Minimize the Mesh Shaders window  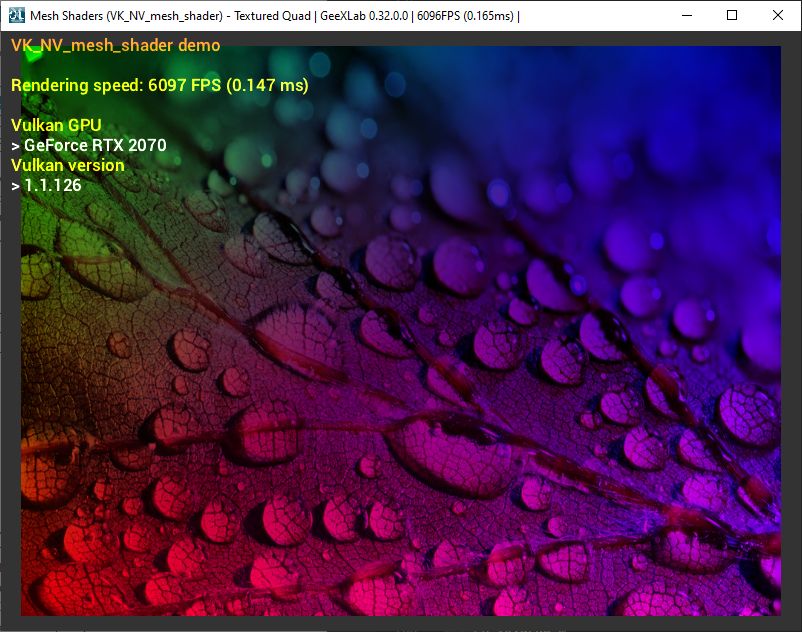tap(687, 15)
